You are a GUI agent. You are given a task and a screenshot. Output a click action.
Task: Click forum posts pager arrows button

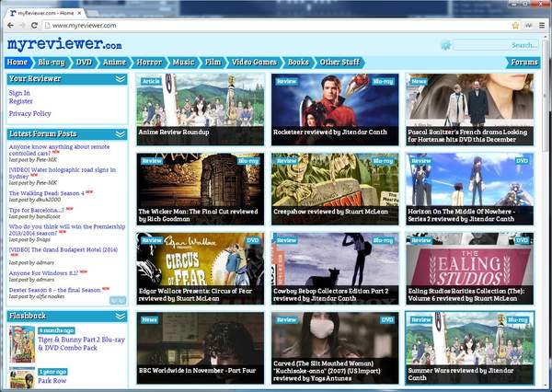pyautogui.click(x=117, y=300)
